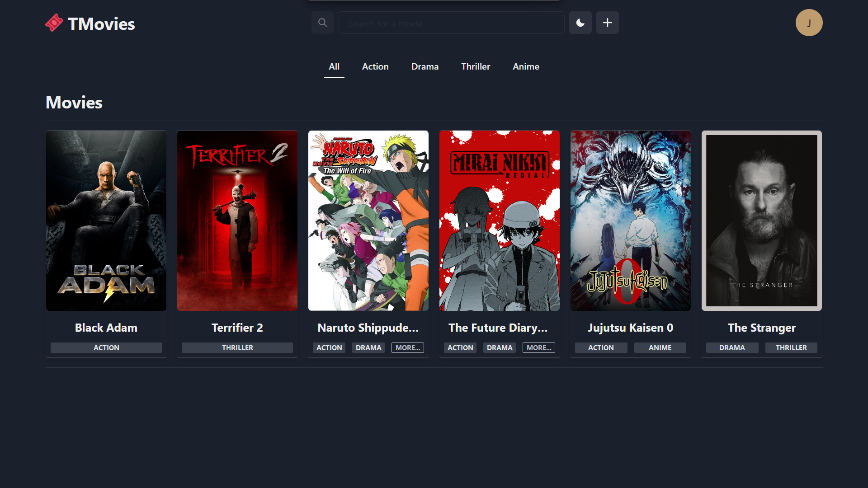Click the ANIME tag under Jujutsu Kaisen 0
Image resolution: width=868 pixels, height=488 pixels.
tap(660, 347)
